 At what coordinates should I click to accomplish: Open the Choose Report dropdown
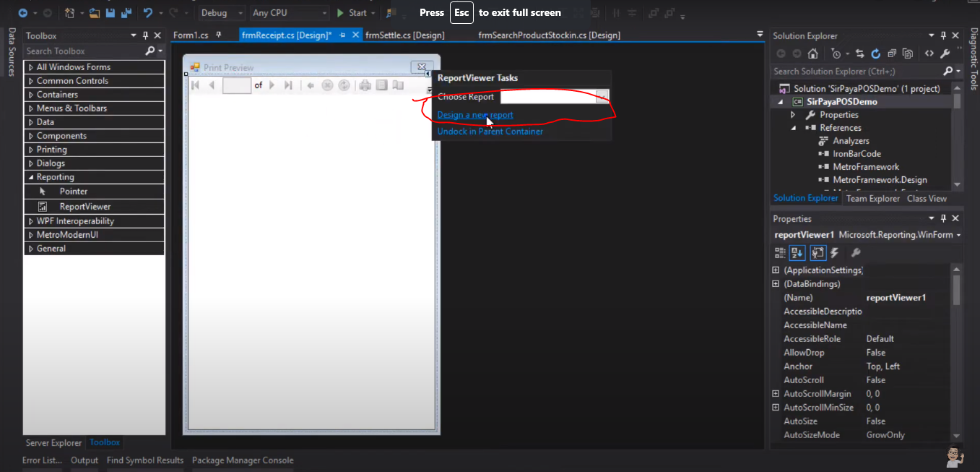pyautogui.click(x=603, y=96)
